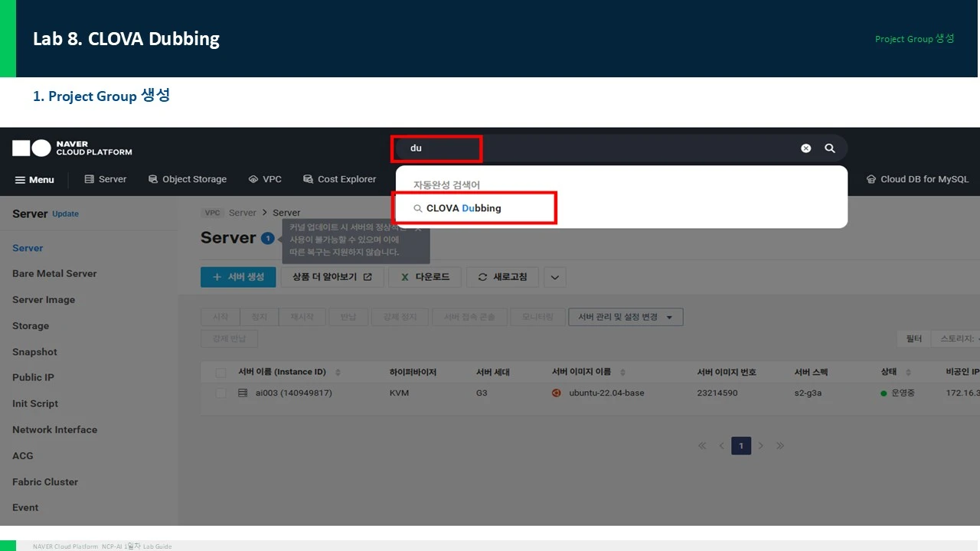
Task: Click the VPC breadcrumb badge
Action: tap(211, 213)
